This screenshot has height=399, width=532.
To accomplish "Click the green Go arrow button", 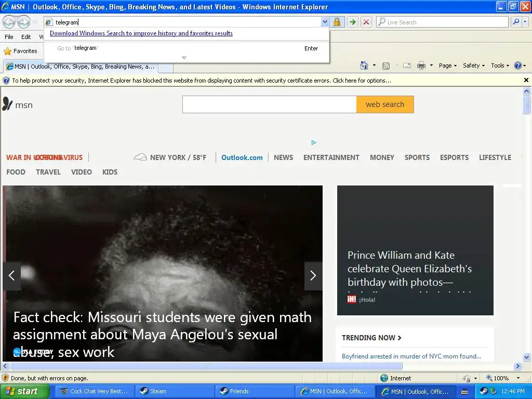I will [353, 22].
